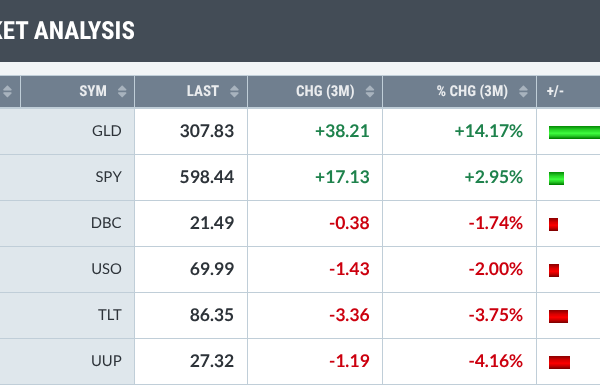Click USO percent change -2.00%
The width and height of the screenshot is (600, 385).
coord(496,269)
